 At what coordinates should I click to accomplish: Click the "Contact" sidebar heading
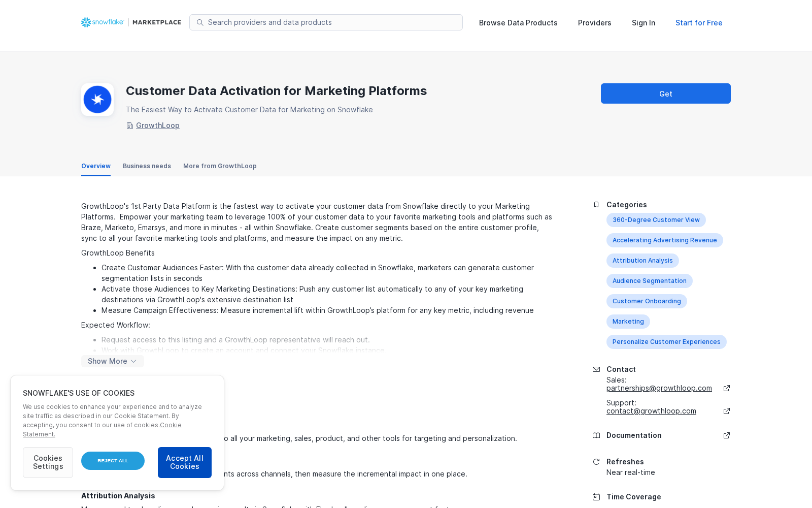(621, 369)
